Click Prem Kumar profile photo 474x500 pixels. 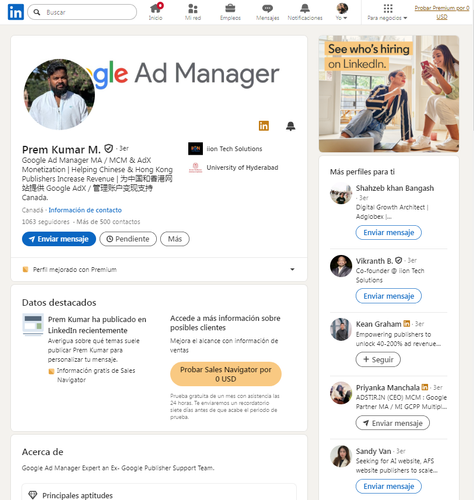pos(59,94)
